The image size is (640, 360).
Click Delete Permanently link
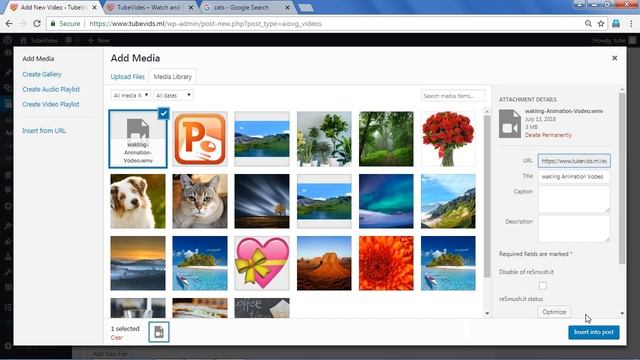[548, 135]
